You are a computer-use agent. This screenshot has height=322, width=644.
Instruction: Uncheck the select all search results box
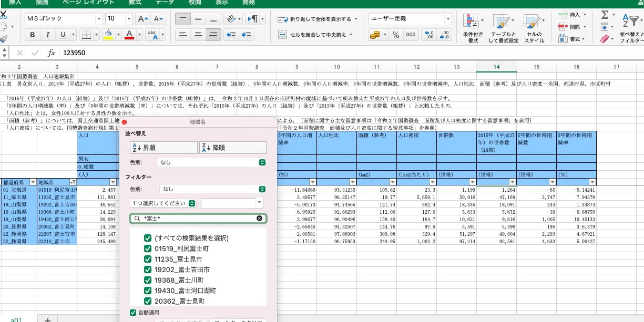coord(148,238)
